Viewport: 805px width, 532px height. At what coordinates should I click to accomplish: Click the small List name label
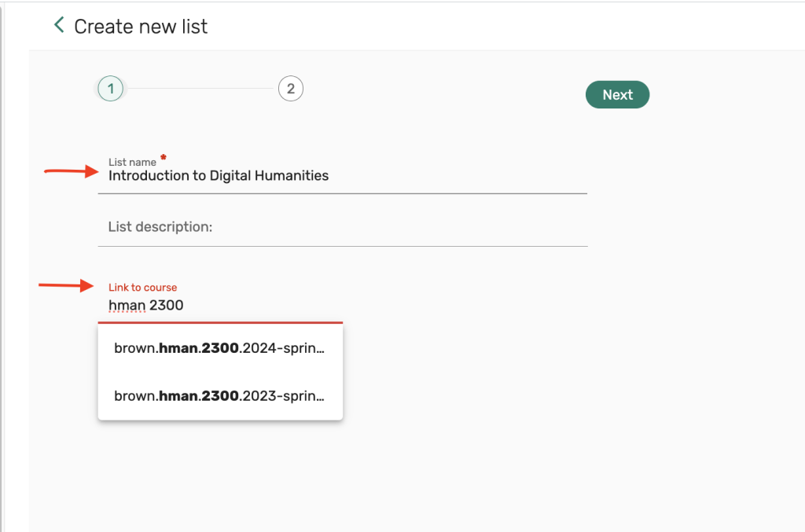(x=132, y=162)
